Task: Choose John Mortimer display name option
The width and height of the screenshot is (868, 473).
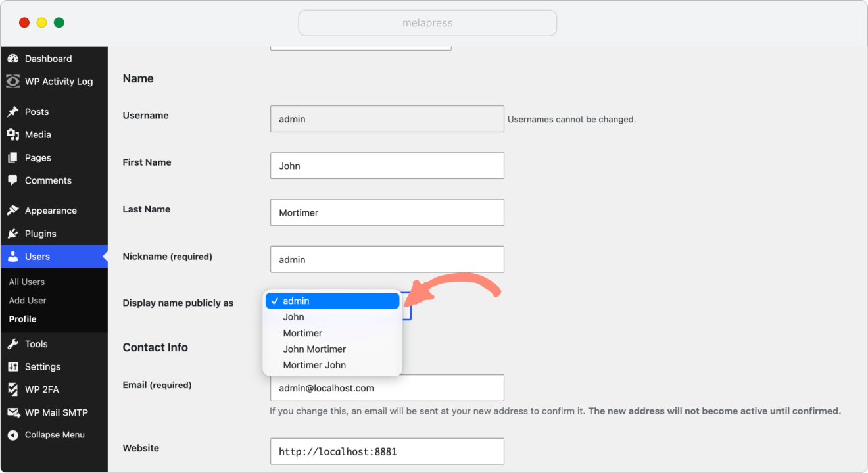Action: (332, 349)
